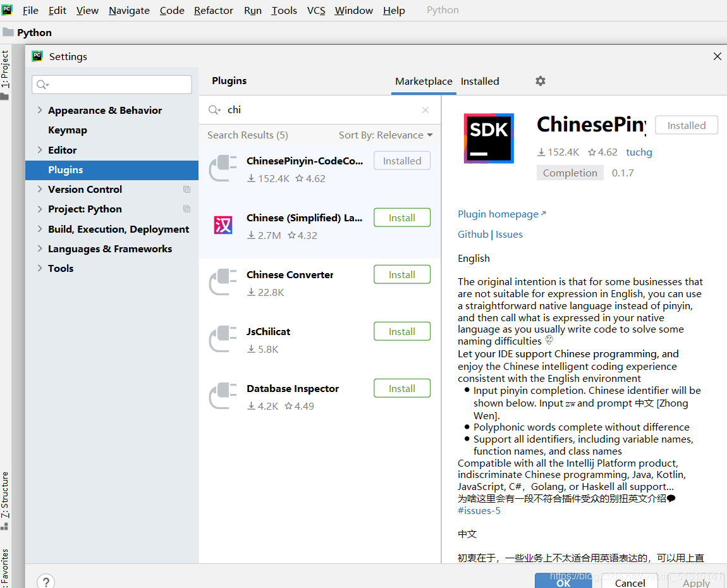Open the Tools menu
This screenshot has width=727, height=588.
[x=284, y=10]
